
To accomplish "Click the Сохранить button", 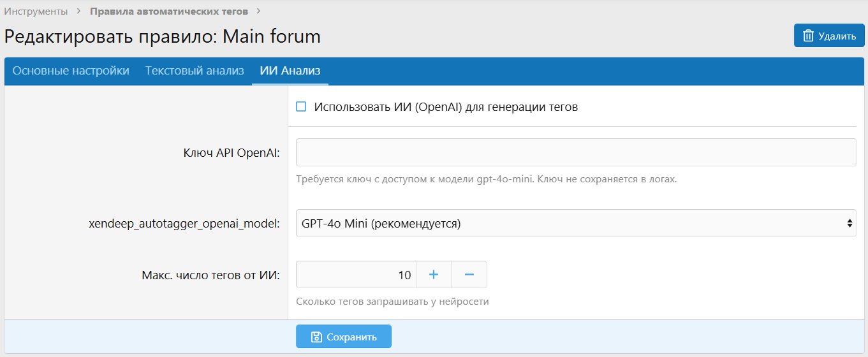I will click(x=344, y=337).
